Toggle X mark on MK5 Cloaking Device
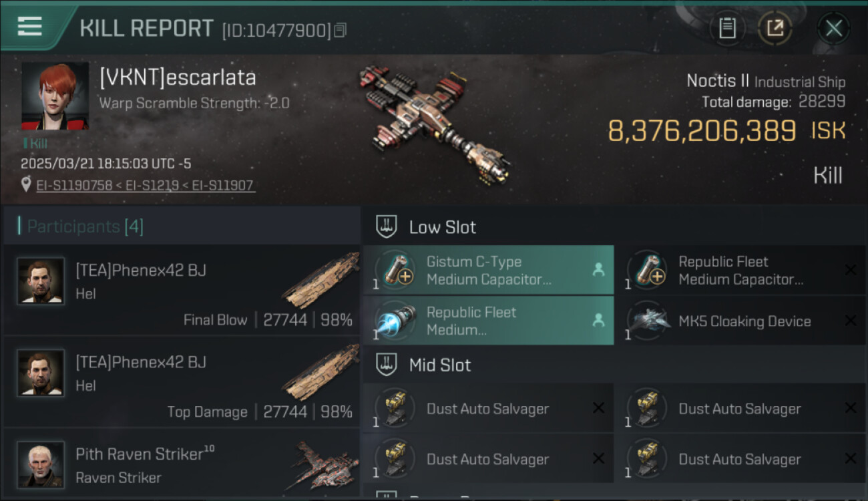 click(850, 321)
